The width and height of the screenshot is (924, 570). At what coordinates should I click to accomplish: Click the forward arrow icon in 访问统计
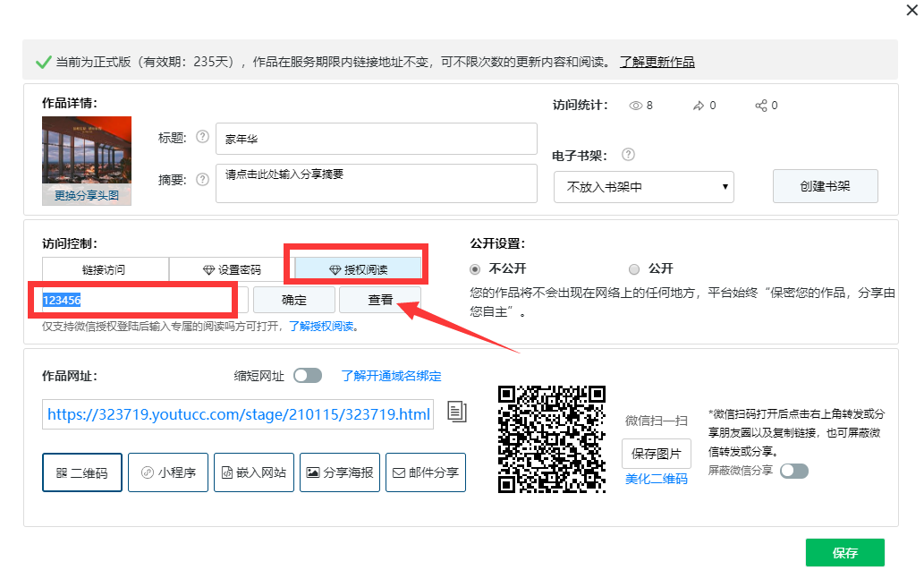tap(699, 106)
